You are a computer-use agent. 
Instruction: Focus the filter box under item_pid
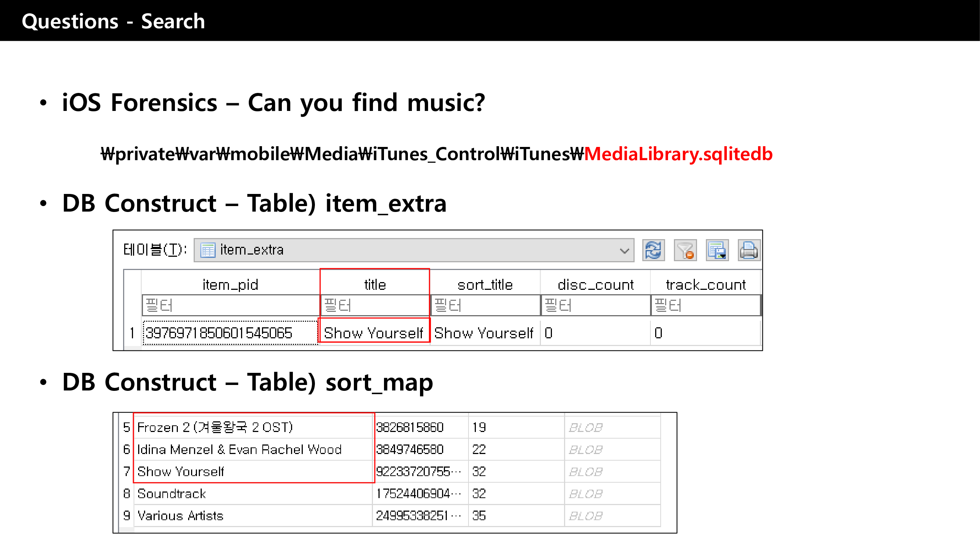pos(230,305)
